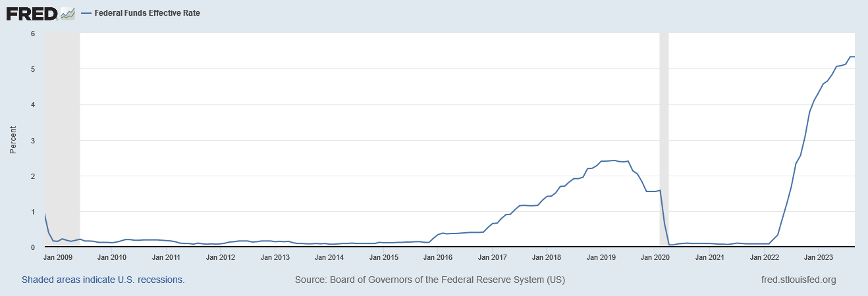The image size is (868, 296).
Task: Click the Jan 2009 axis label
Action: (58, 257)
